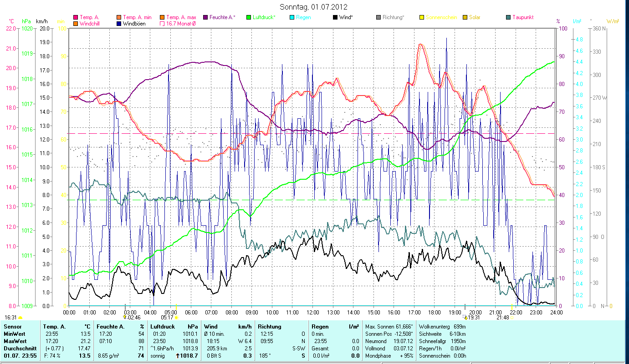Viewport: 629px width, 364px height.
Task: Click the sunset sun icon beside 21:48
Action: tap(512, 317)
